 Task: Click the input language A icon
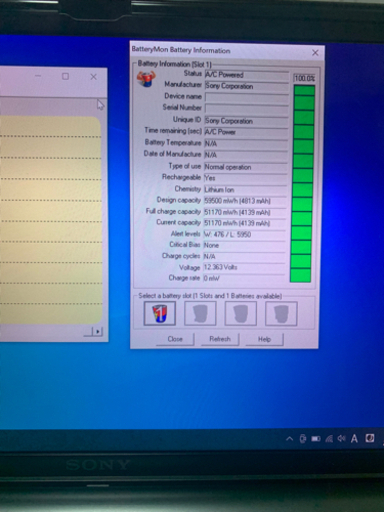click(x=354, y=439)
